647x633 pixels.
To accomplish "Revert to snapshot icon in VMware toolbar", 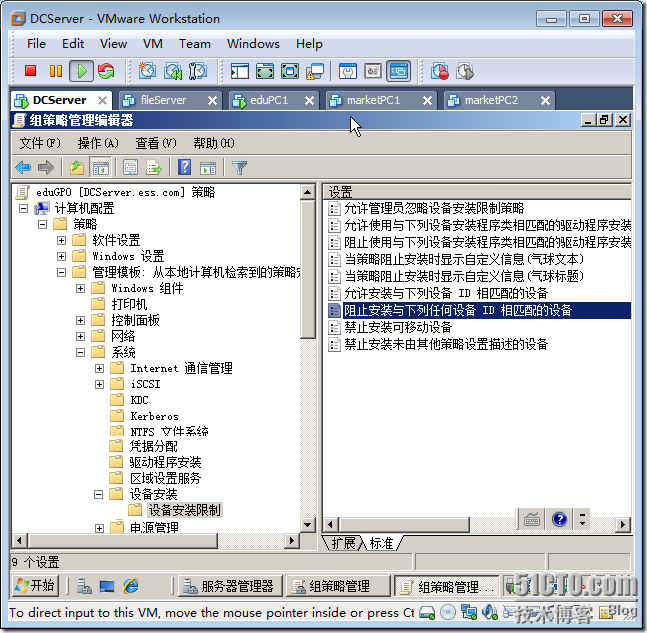I will (x=173, y=71).
